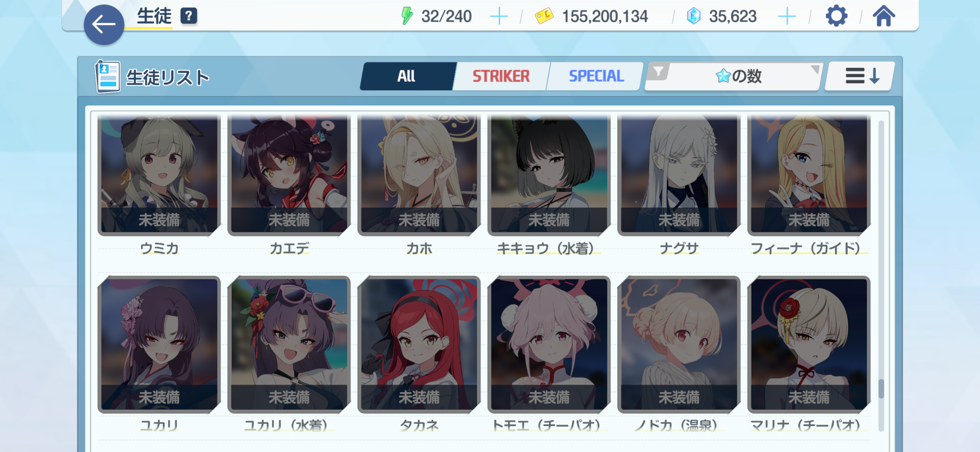The height and width of the screenshot is (452, 980).
Task: Switch to the SPECIAL tab
Action: coord(596,76)
